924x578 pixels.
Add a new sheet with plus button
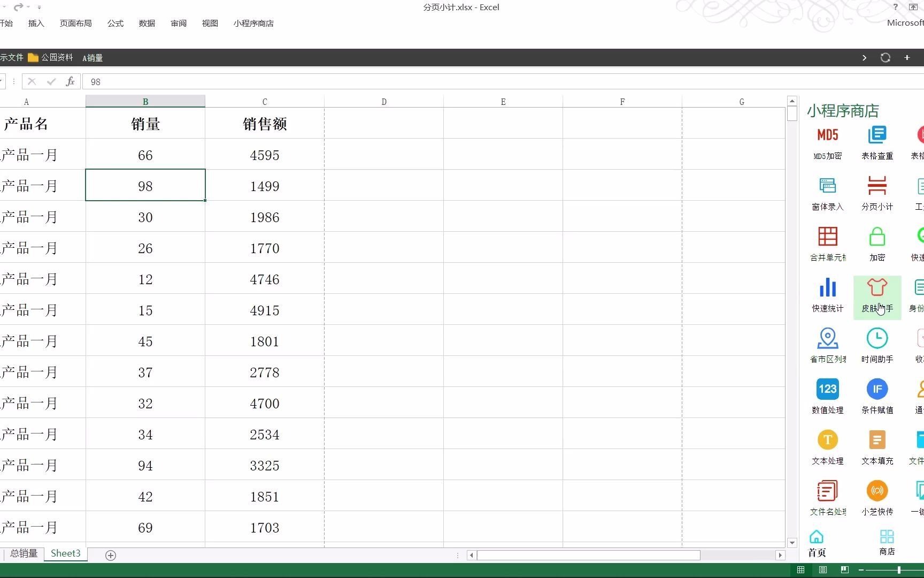(111, 556)
